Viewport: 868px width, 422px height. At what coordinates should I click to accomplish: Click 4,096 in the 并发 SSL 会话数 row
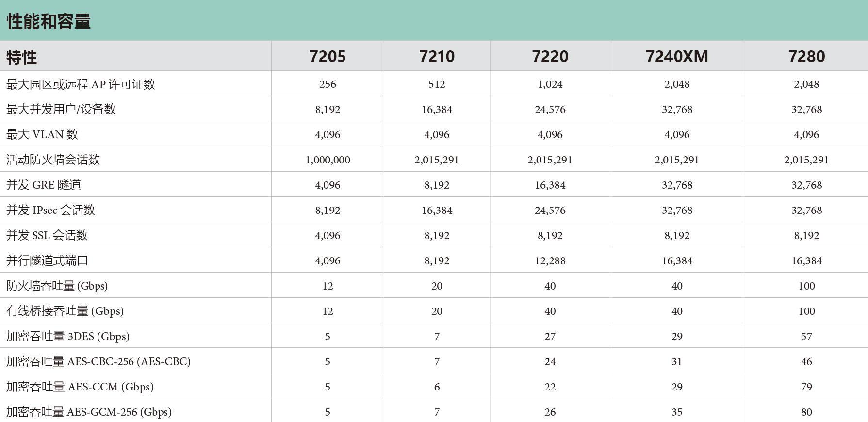click(328, 236)
